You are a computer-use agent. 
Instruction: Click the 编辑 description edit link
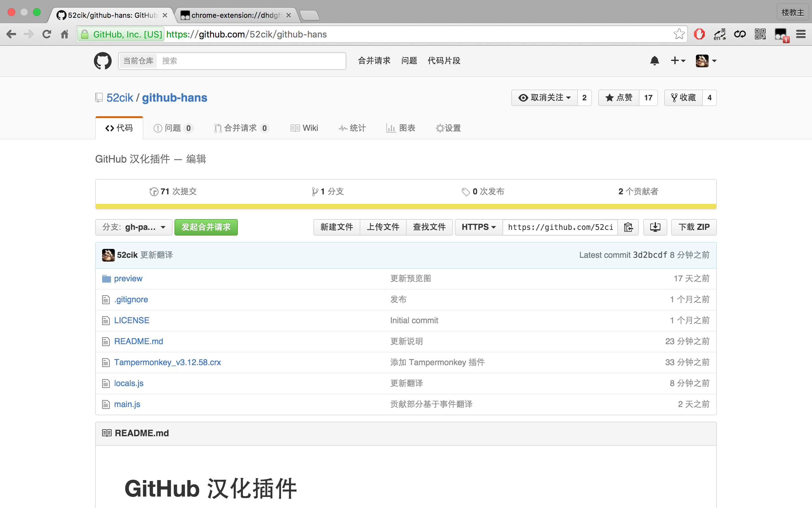pos(196,159)
